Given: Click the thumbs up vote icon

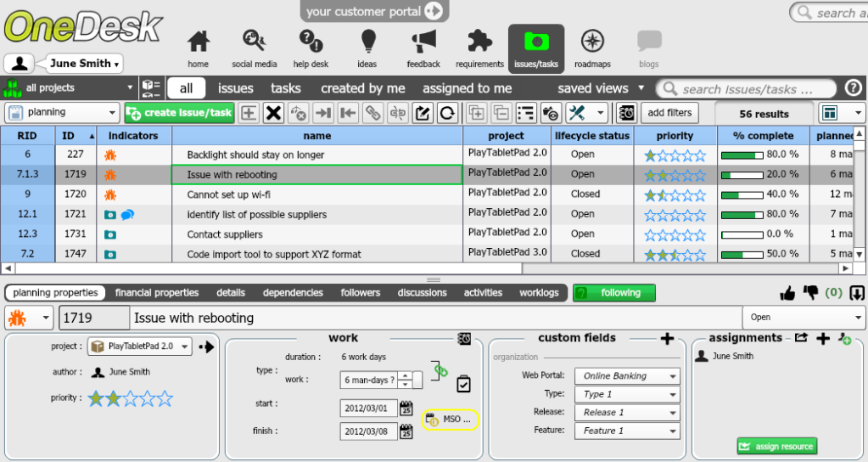Looking at the screenshot, I should point(787,293).
